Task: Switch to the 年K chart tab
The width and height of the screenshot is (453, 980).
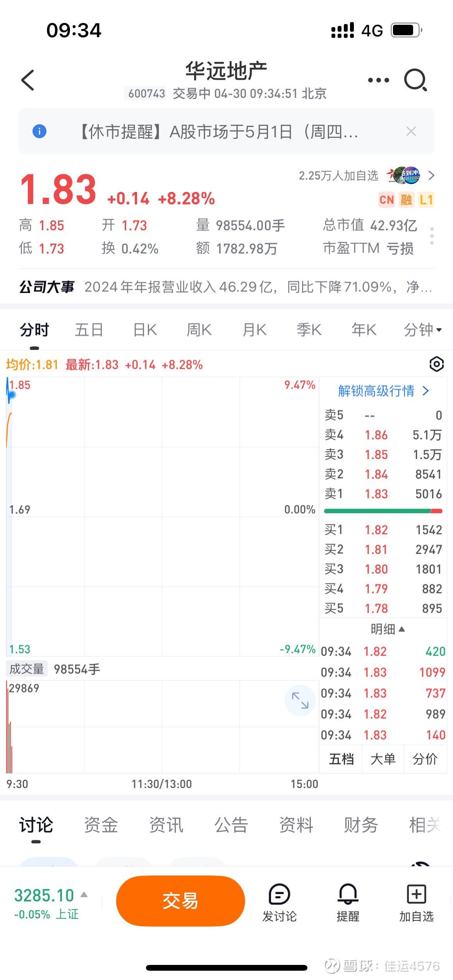Action: tap(364, 330)
